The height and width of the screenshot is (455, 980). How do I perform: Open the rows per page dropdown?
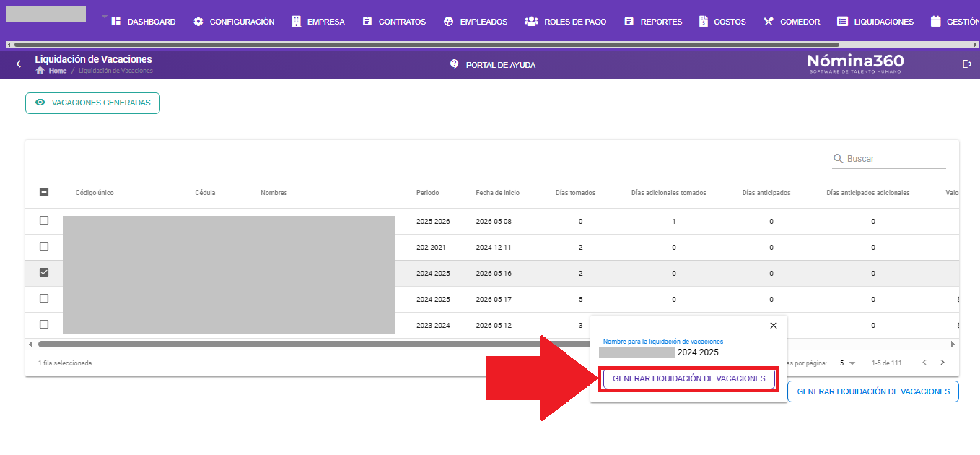tap(847, 363)
